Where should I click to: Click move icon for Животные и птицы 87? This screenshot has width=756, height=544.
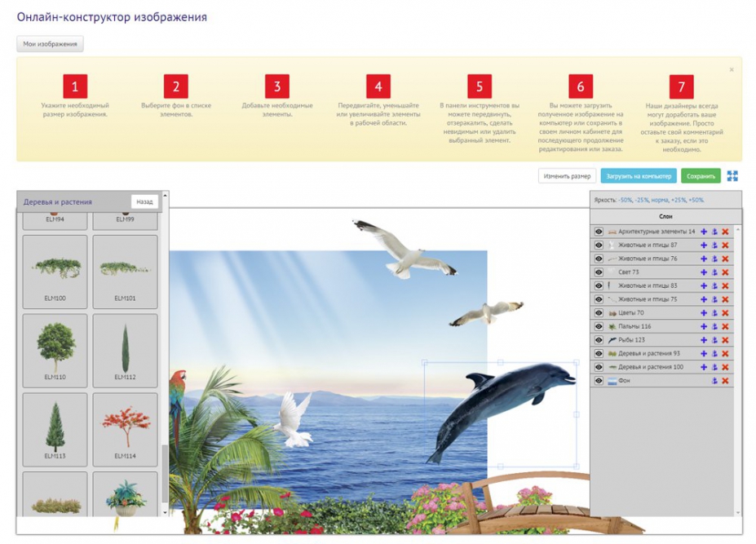[704, 245]
